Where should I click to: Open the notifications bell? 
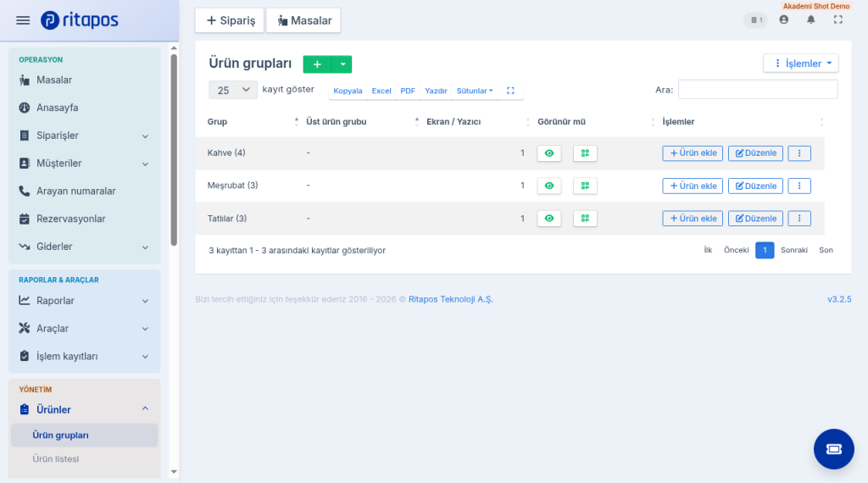click(811, 20)
